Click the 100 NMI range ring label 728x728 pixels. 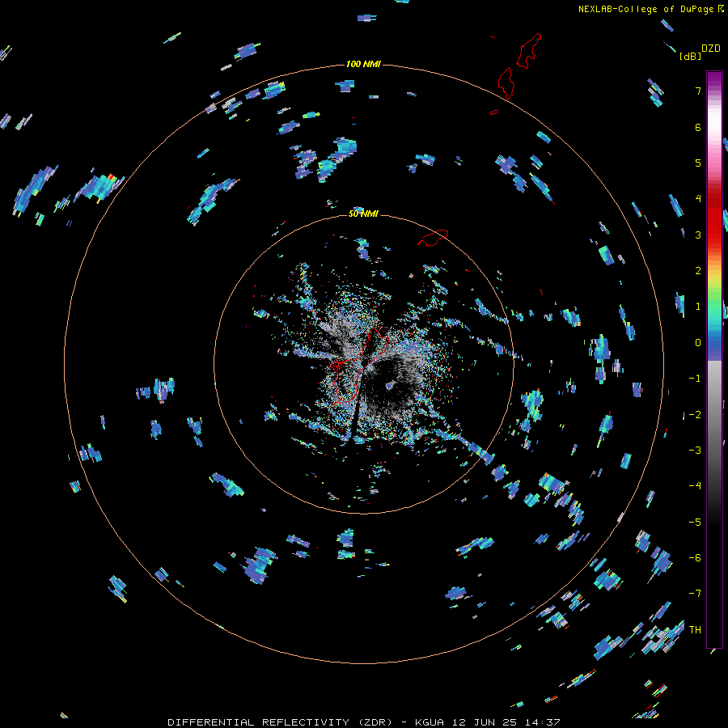[363, 64]
